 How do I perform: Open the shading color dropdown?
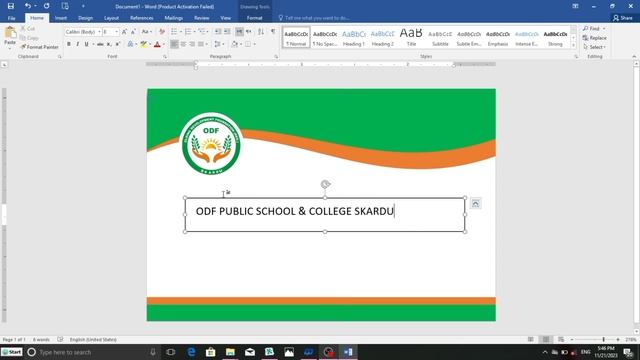(240, 44)
